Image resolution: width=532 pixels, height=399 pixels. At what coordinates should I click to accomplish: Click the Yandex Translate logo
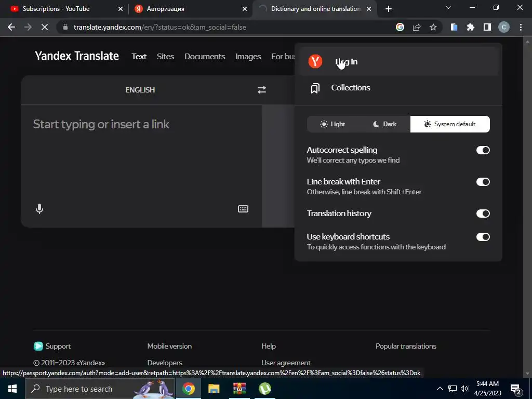point(77,56)
